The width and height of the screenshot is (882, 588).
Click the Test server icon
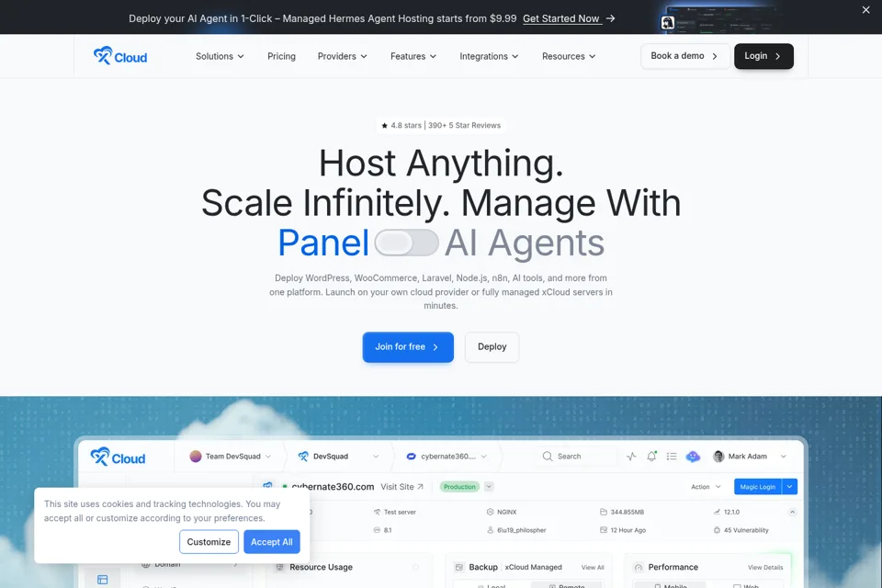377,512
